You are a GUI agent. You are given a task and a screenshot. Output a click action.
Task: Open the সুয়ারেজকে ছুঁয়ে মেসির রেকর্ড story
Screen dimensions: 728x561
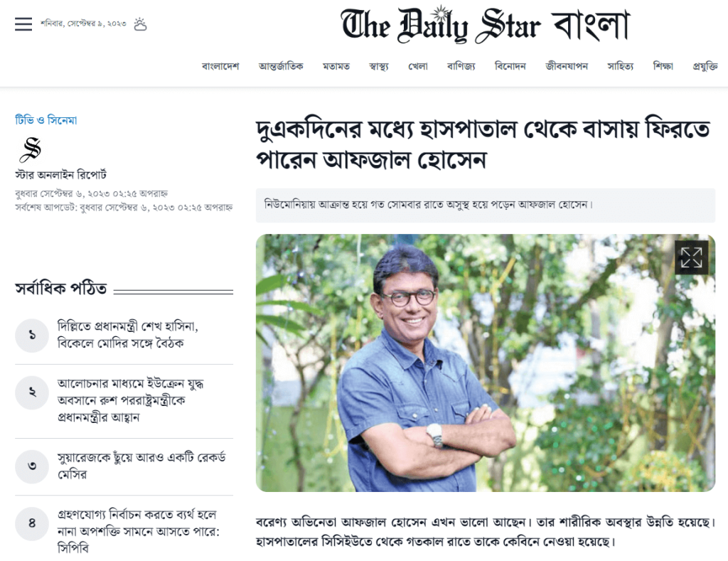click(x=141, y=466)
